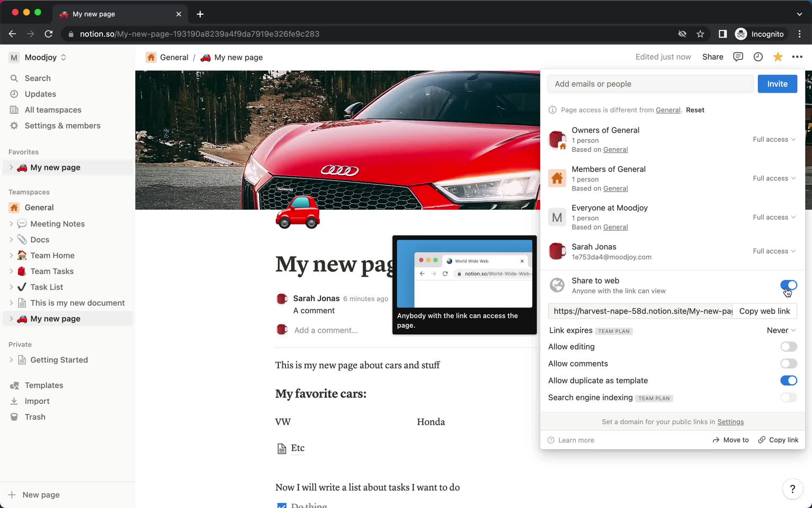This screenshot has width=812, height=508.
Task: Click the Copy web link button
Action: pos(764,310)
